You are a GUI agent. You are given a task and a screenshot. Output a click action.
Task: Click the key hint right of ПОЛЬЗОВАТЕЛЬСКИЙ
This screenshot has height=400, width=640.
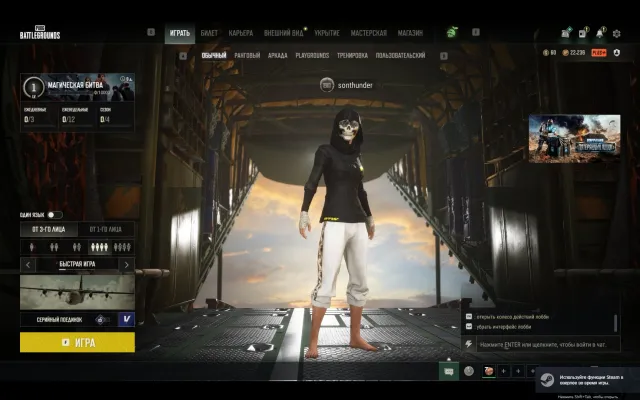click(444, 56)
